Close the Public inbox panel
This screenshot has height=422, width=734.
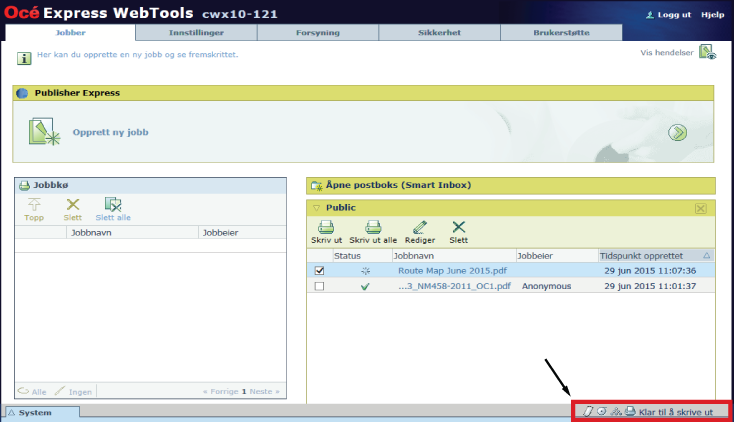(701, 208)
